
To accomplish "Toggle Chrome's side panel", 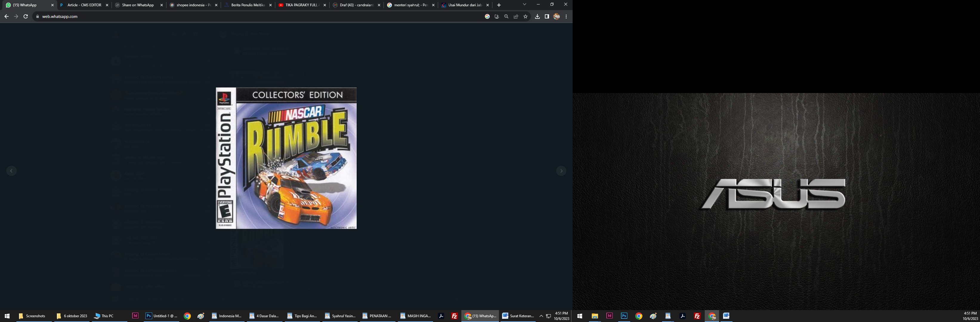I will tap(547, 16).
